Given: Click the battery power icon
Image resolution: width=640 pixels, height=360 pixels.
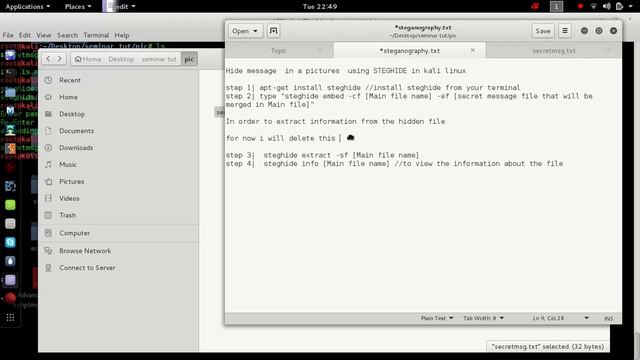Looking at the screenshot, I should (x=619, y=6).
